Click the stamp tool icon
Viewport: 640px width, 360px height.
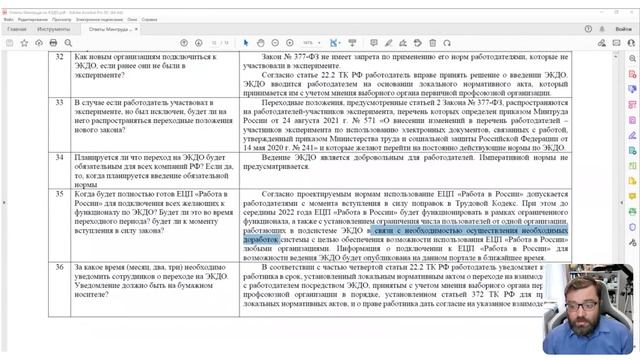(418, 43)
